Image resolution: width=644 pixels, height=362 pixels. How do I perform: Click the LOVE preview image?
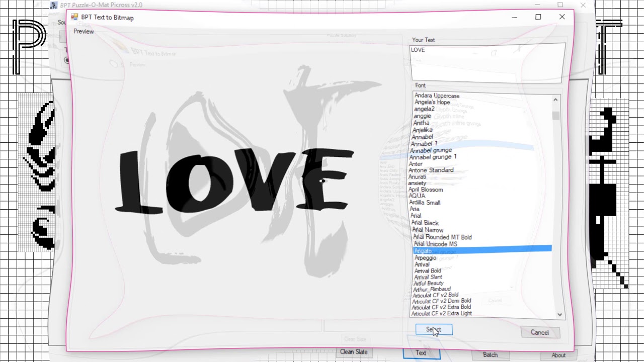[x=234, y=180]
